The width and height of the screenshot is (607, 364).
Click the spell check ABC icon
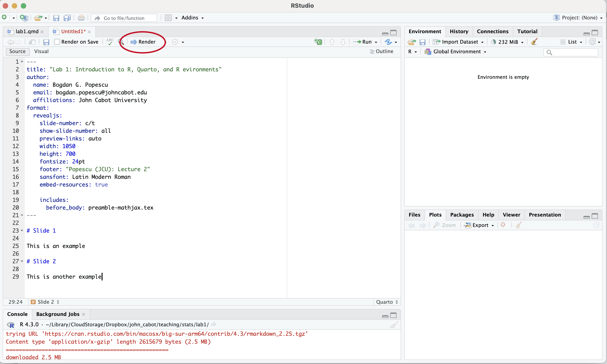[110, 42]
